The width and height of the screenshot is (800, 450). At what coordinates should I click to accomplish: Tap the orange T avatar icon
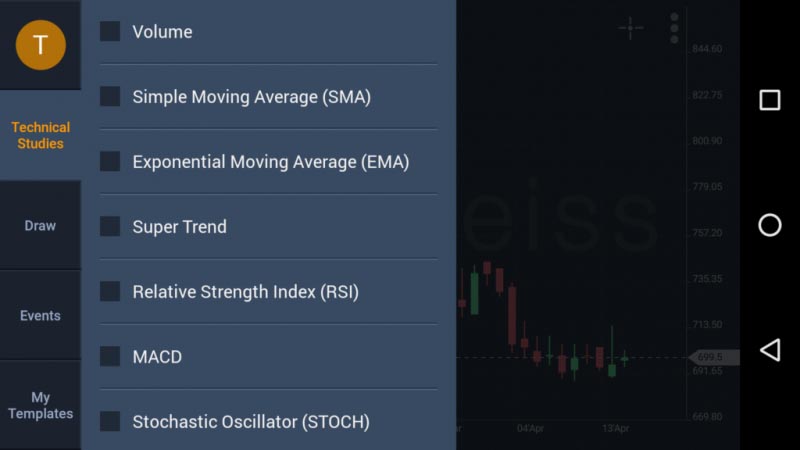(41, 44)
